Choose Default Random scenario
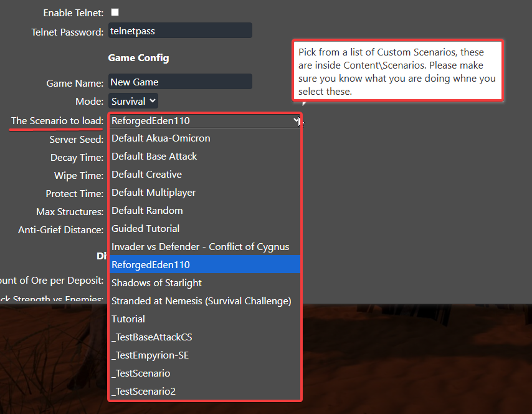 point(147,210)
